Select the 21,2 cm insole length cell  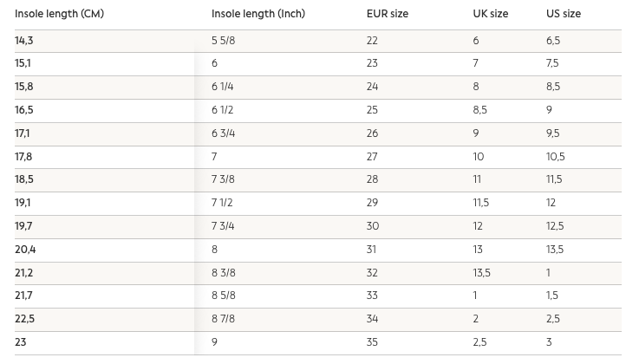(23, 272)
